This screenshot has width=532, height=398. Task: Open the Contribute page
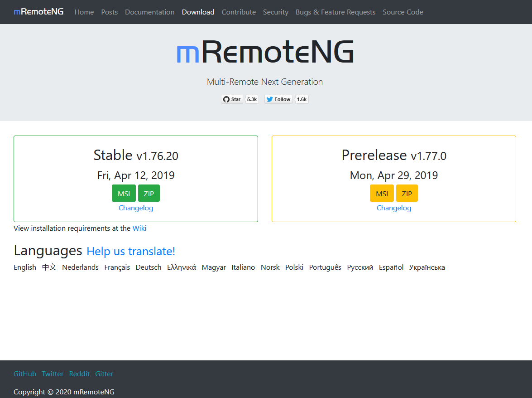pos(239,12)
